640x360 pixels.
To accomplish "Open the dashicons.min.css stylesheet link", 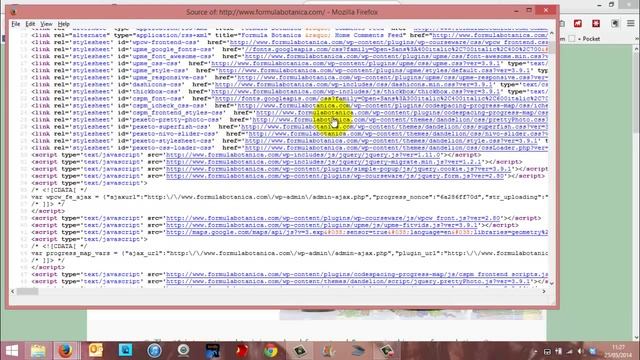I will coord(354,84).
